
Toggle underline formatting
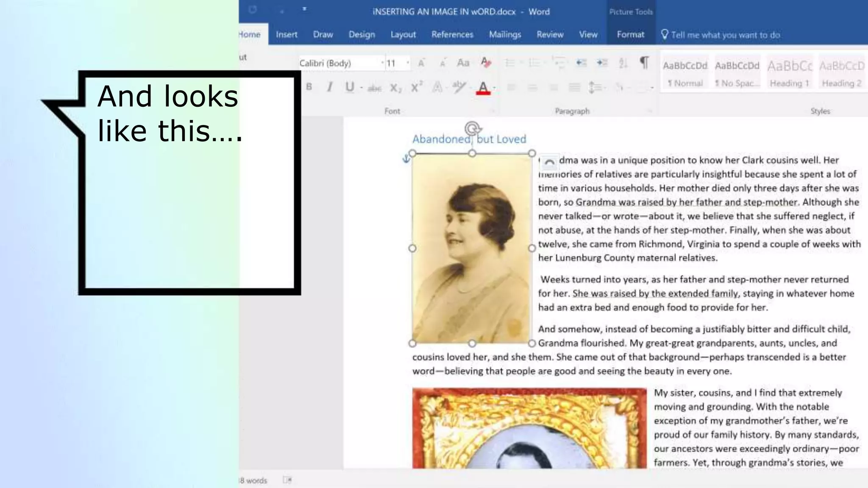349,87
